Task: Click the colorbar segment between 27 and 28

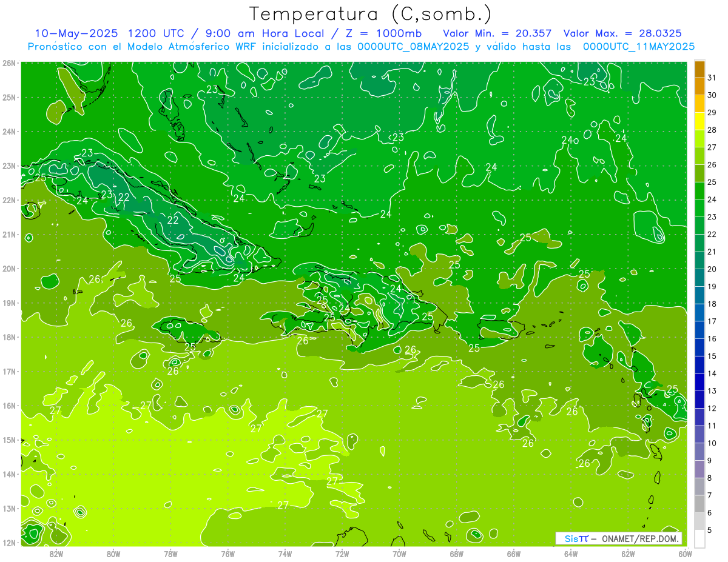Action: pos(699,138)
